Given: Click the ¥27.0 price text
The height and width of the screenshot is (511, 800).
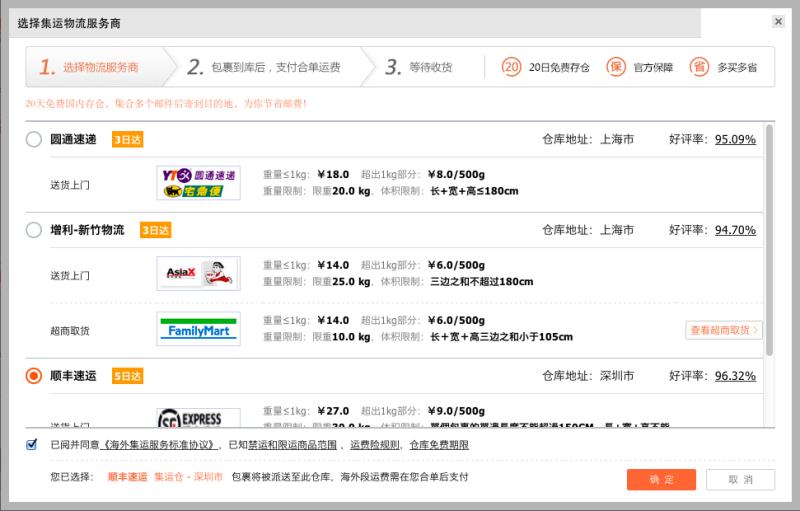Looking at the screenshot, I should (x=333, y=411).
